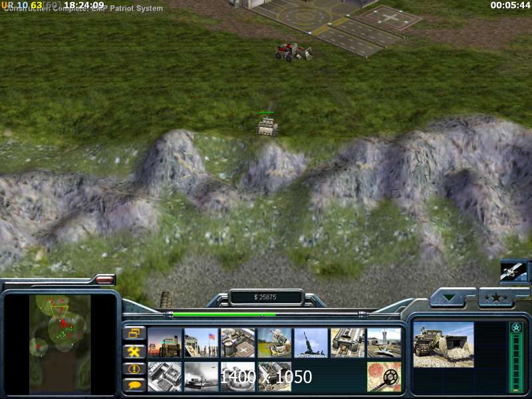Click the yellow crossed tools button
This screenshot has width=532, height=399.
coord(134,352)
